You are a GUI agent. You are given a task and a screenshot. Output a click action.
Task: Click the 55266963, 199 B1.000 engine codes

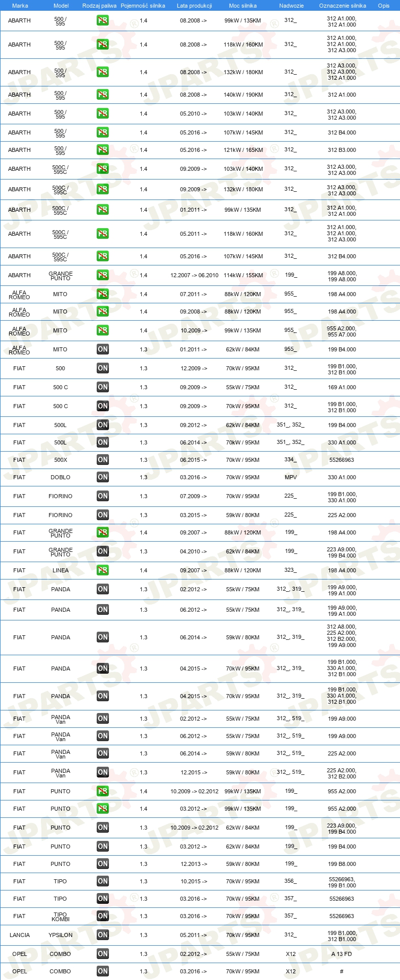(x=342, y=882)
